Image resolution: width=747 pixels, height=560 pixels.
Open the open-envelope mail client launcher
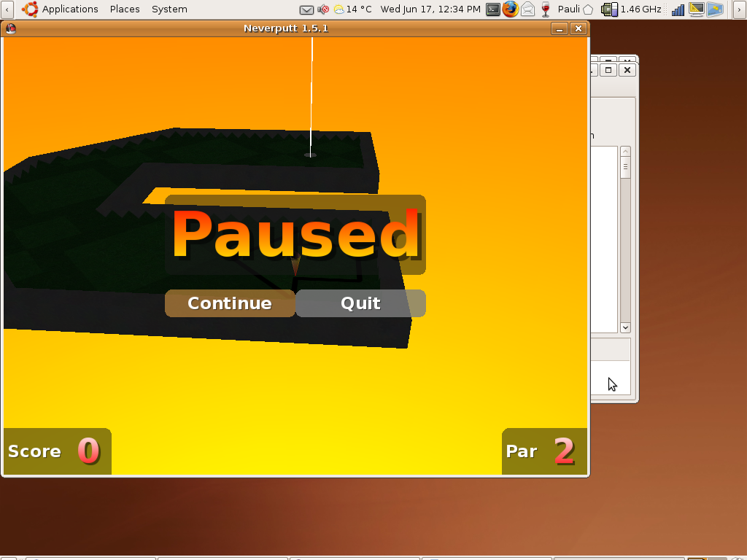click(x=527, y=9)
